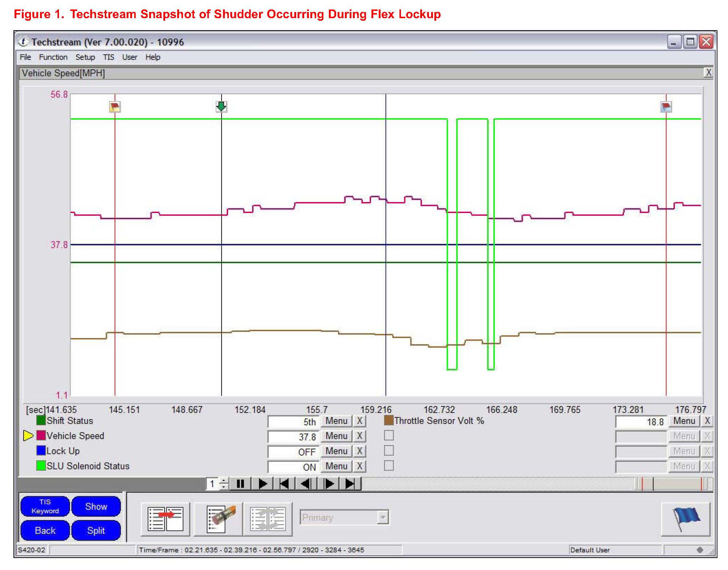
Task: Tick the empty checkbox below Throttle Sensor
Action: coord(389,435)
